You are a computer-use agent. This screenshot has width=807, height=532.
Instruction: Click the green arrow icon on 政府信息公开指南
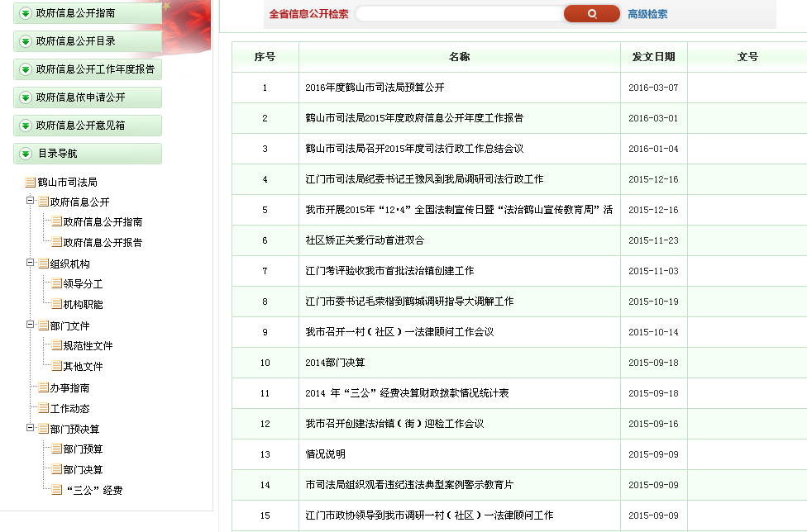(25, 14)
